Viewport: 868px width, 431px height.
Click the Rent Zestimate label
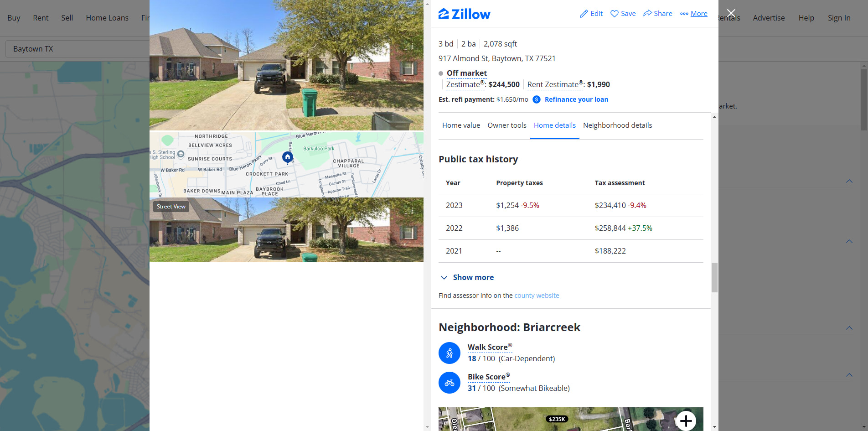click(x=555, y=84)
